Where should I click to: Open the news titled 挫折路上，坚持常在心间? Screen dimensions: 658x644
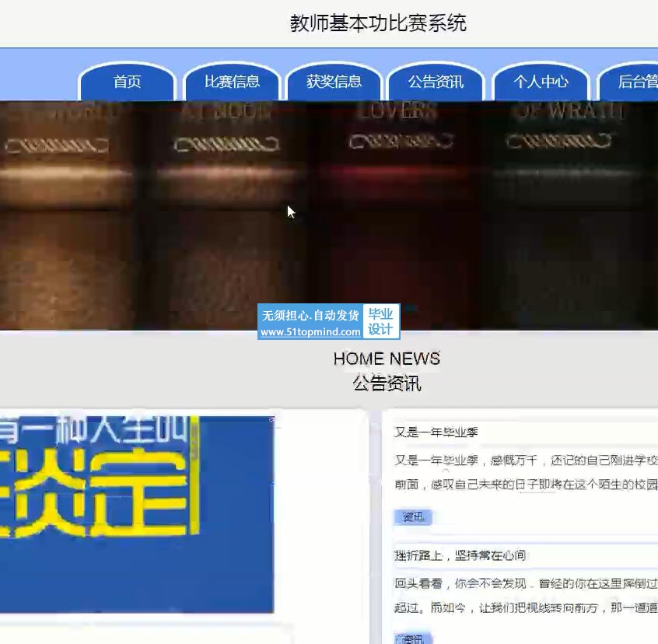tap(460, 555)
